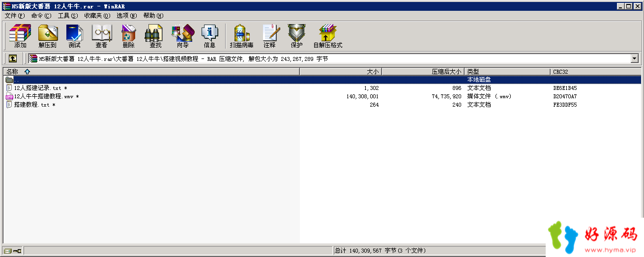Run the Test (测试) archive tool
The width and height of the screenshot is (644, 257).
pos(74,36)
